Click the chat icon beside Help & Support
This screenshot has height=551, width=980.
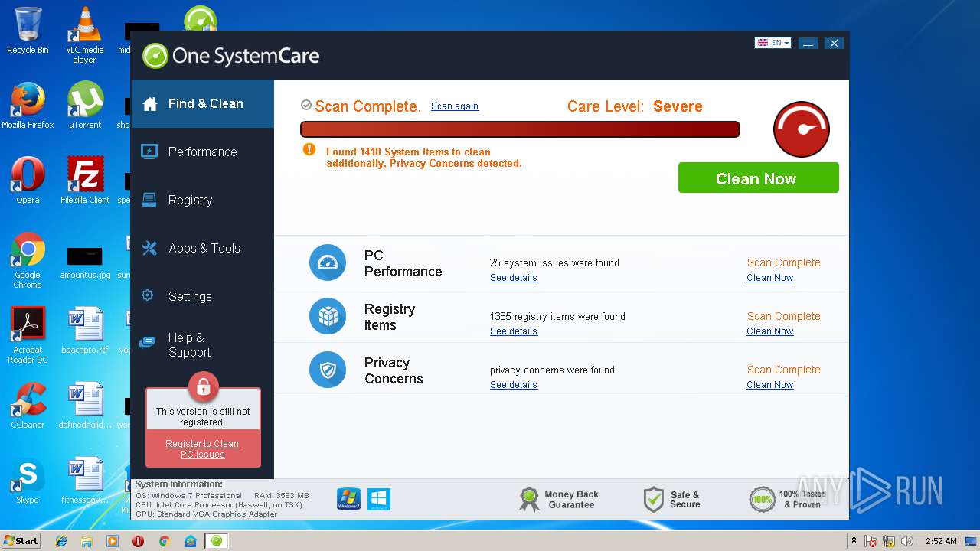point(147,343)
